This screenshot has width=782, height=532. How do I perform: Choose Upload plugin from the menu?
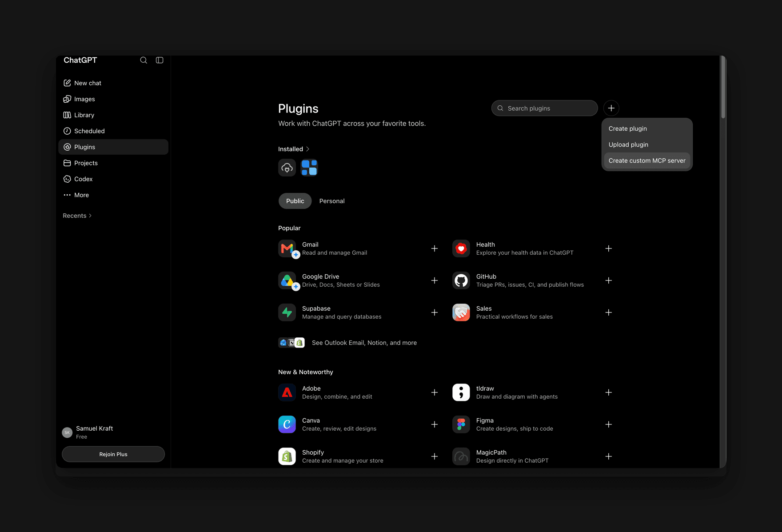[x=647, y=144]
